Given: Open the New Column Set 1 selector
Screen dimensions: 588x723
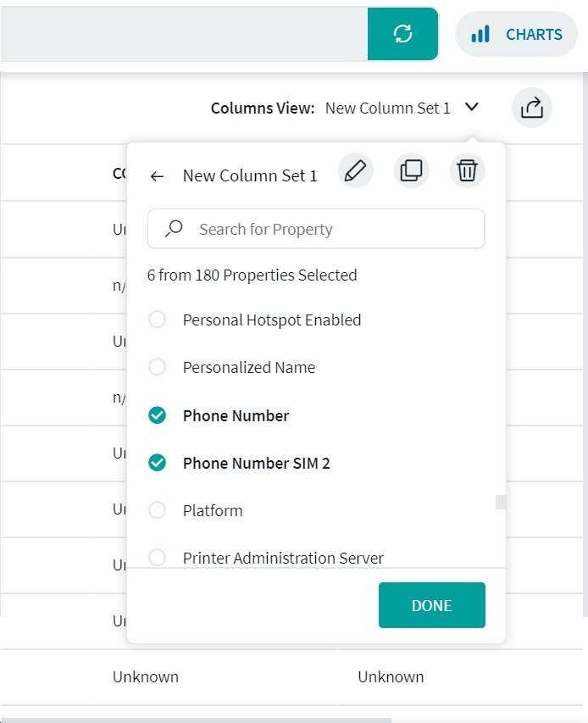Looking at the screenshot, I should coord(387,108).
